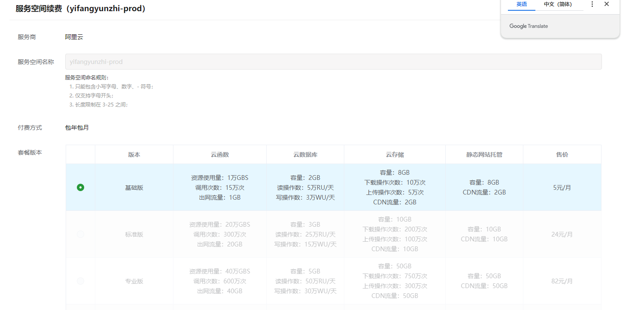This screenshot has width=644, height=310.
Task: Click 读操作数：25万RU/天 text
Action: click(x=305, y=234)
